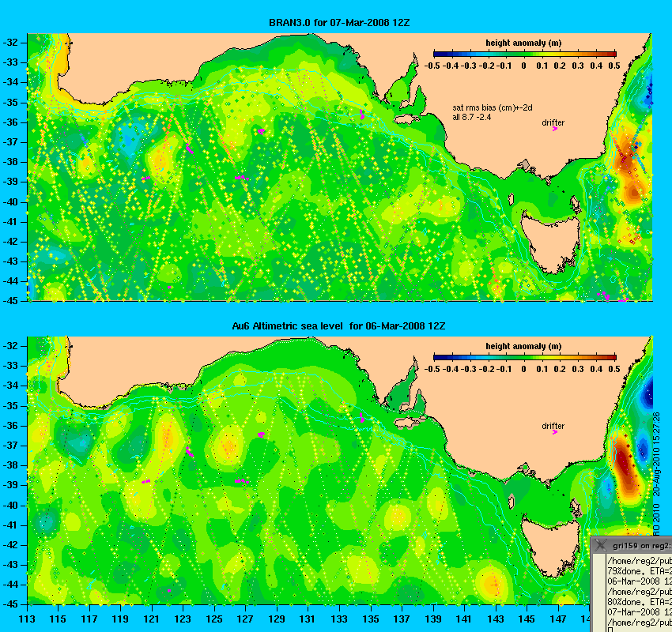The width and height of the screenshot is (672, 632).
Task: Click the top plot height anomaly colorbar
Action: click(525, 54)
